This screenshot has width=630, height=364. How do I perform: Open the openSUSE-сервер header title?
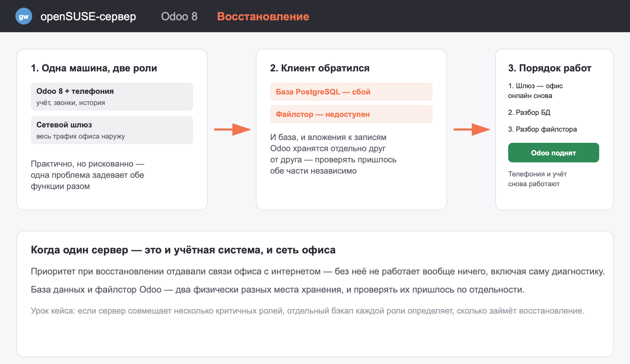[88, 16]
